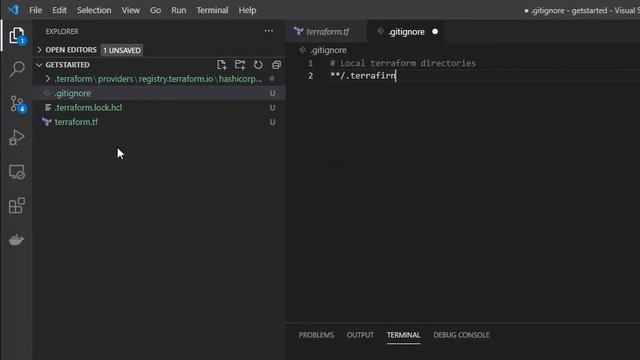640x360 pixels.
Task: Click the unsaved dot on .gitignore tab
Action: coord(435,31)
